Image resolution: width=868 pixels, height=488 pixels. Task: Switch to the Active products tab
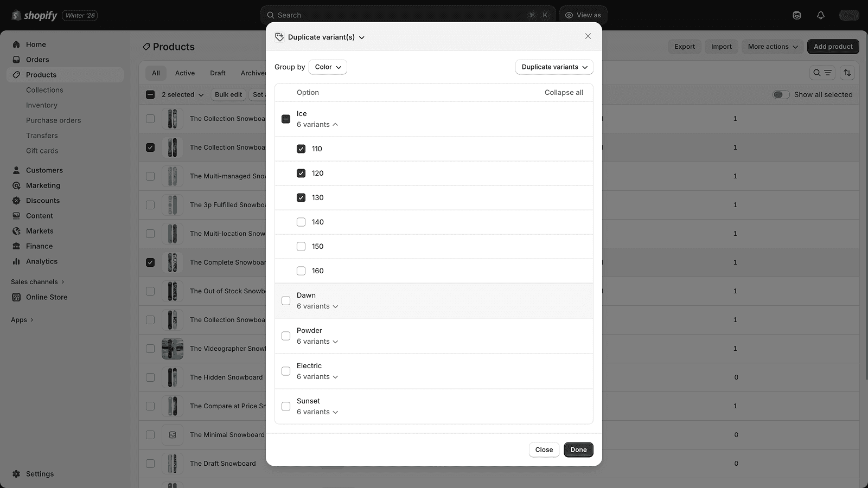[x=184, y=73]
